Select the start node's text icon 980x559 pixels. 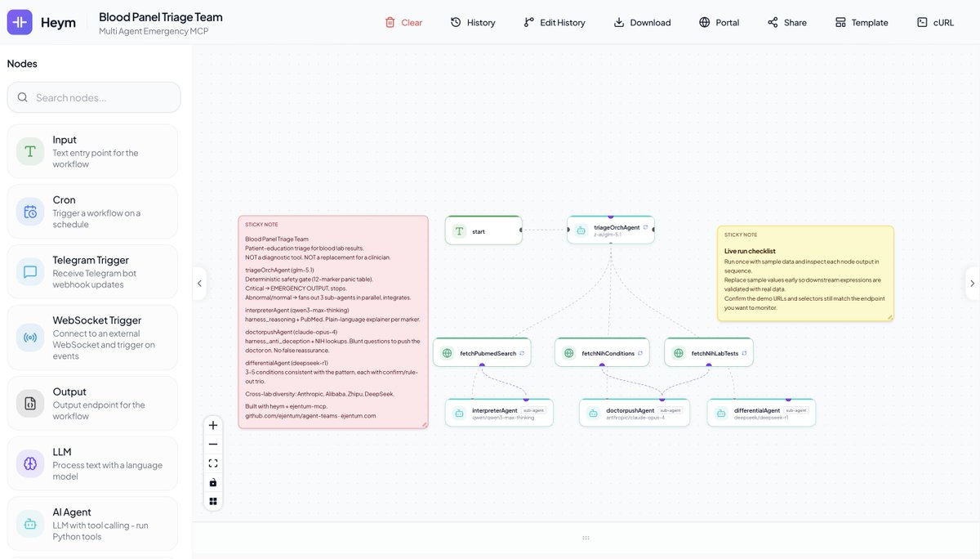pyautogui.click(x=459, y=231)
